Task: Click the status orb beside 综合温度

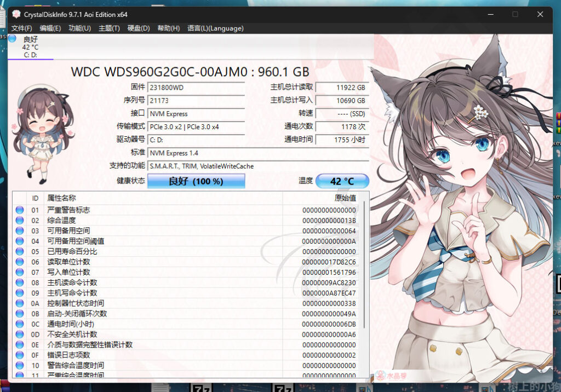Action: coord(20,220)
